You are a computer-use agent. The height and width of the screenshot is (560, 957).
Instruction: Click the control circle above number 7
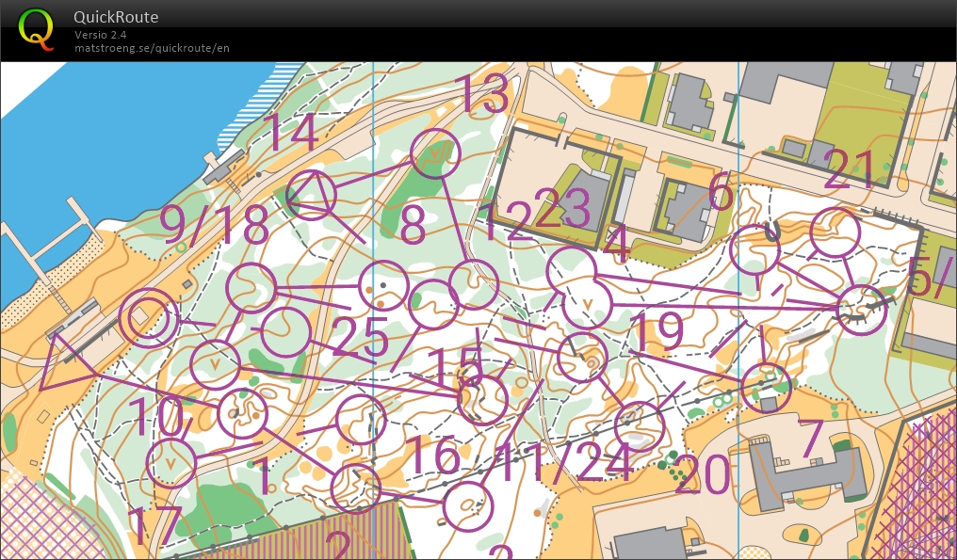point(767,387)
